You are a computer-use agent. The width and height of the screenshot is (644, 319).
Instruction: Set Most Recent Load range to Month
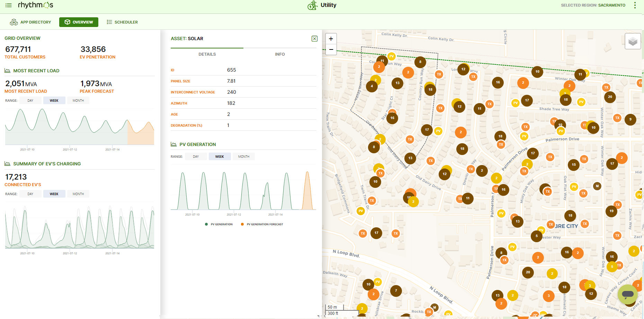[x=78, y=101]
